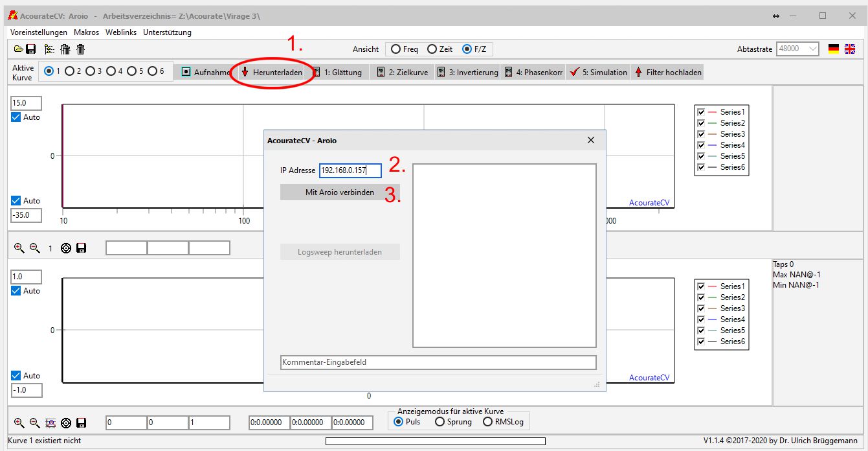
Task: Click the 15.0 upper limit field
Action: click(x=27, y=103)
